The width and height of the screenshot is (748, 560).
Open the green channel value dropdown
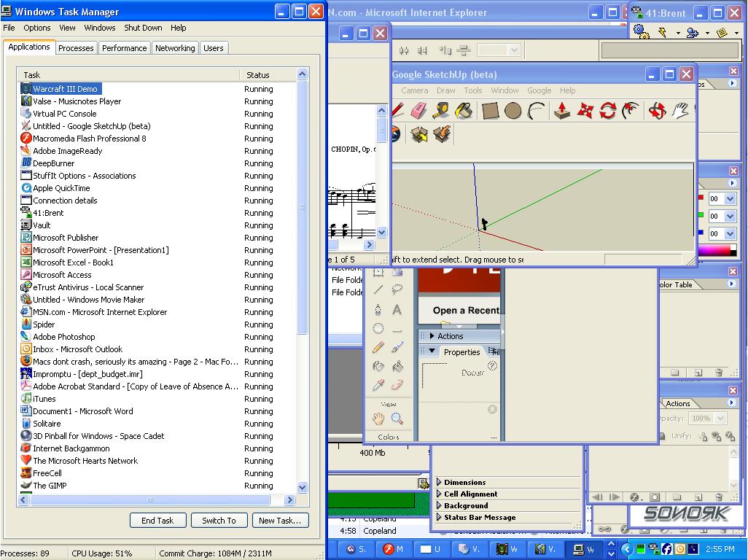click(730, 216)
